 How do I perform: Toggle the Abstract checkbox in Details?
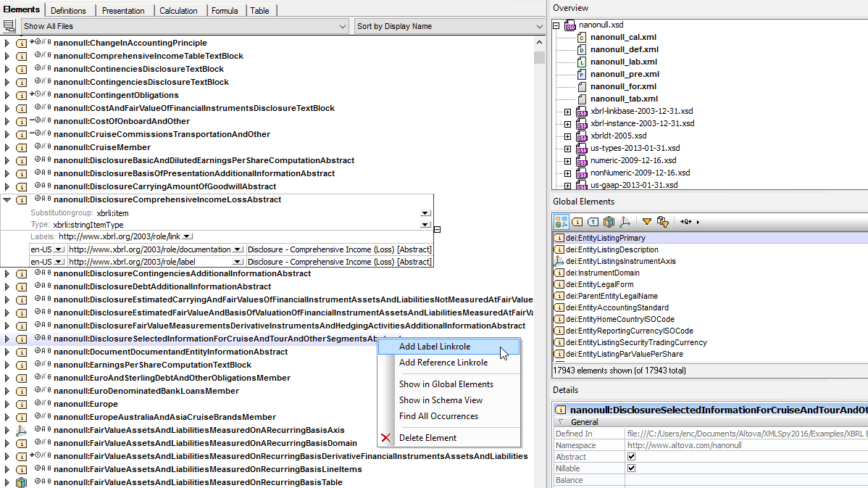(x=631, y=456)
